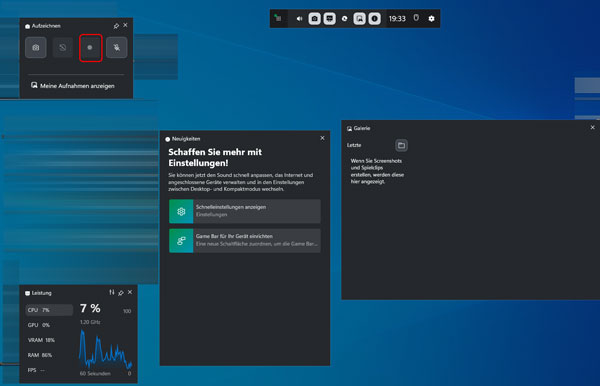The image size is (600, 386).
Task: Toggle mouse click-through icon in top bar
Action: point(416,18)
